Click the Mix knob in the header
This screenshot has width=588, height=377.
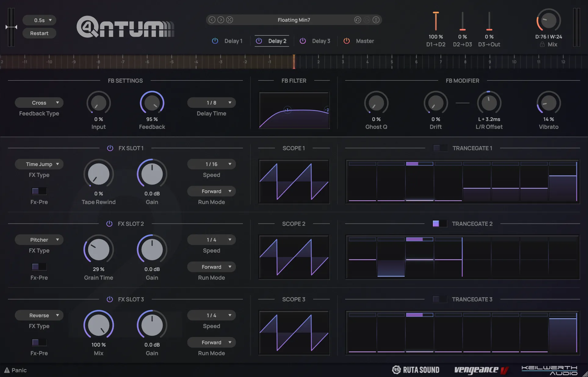click(x=549, y=20)
